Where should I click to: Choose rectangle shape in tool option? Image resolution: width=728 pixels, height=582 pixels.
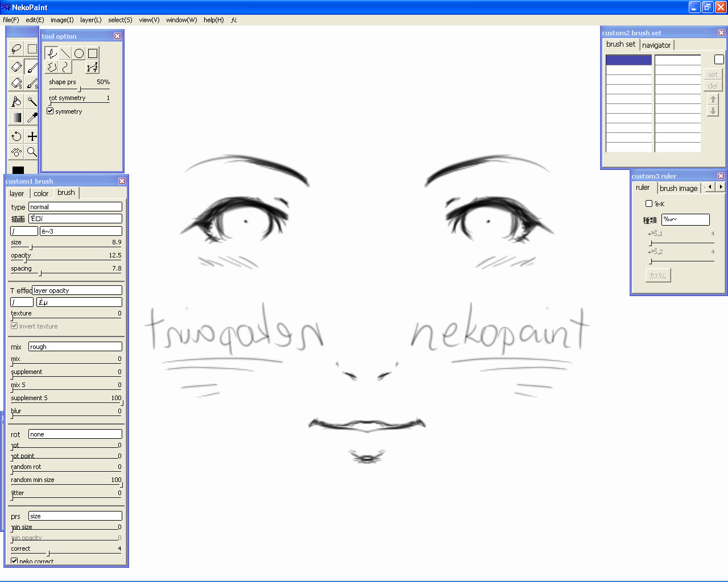click(x=93, y=53)
